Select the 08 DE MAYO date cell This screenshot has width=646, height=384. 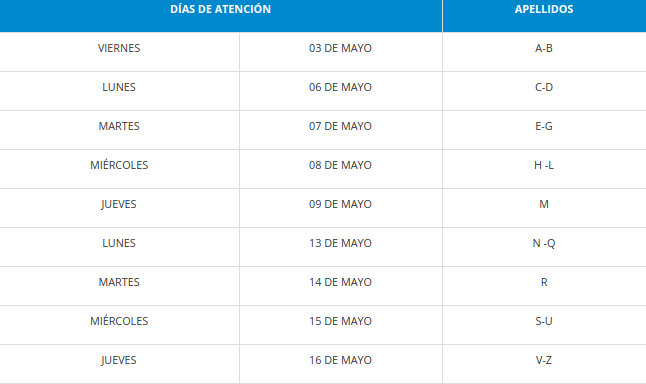(x=341, y=169)
